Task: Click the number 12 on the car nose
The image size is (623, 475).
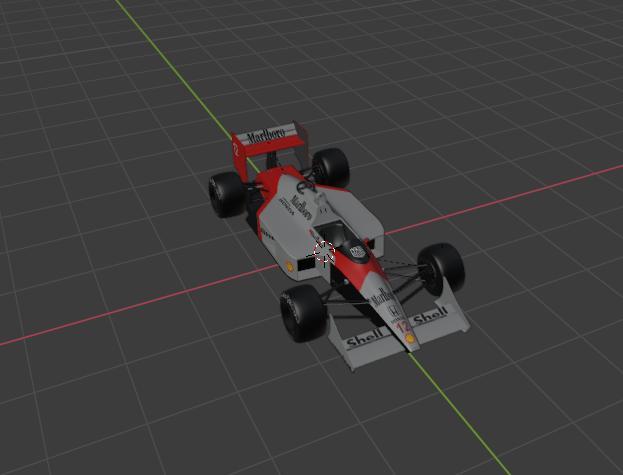Action: (x=404, y=327)
